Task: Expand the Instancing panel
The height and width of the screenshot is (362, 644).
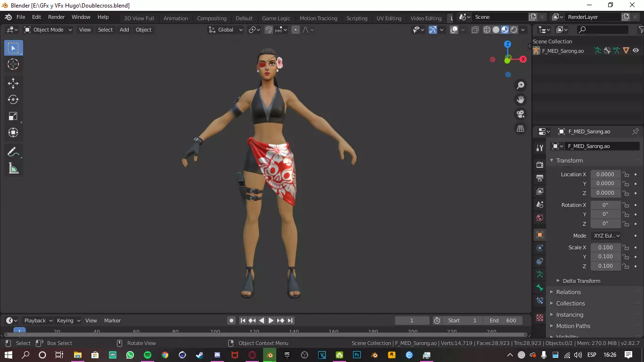Action: point(570,315)
